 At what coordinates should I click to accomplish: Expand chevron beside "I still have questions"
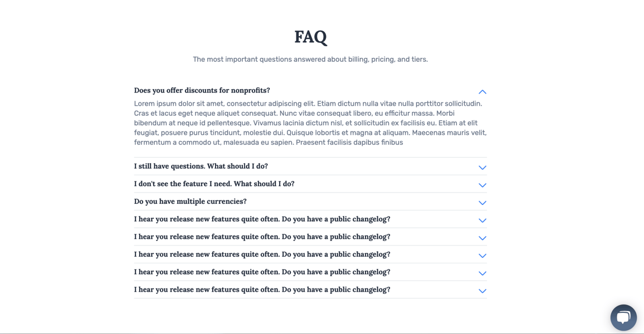tap(482, 168)
